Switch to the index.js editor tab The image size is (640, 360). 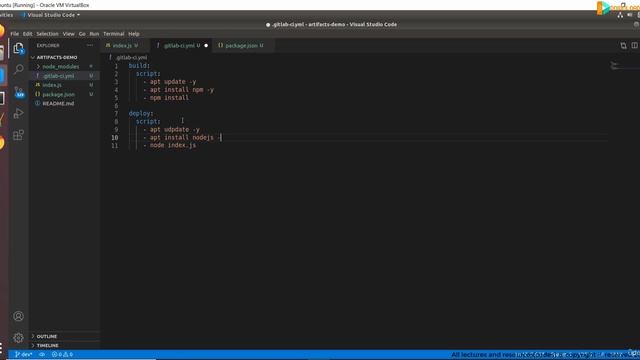[124, 46]
